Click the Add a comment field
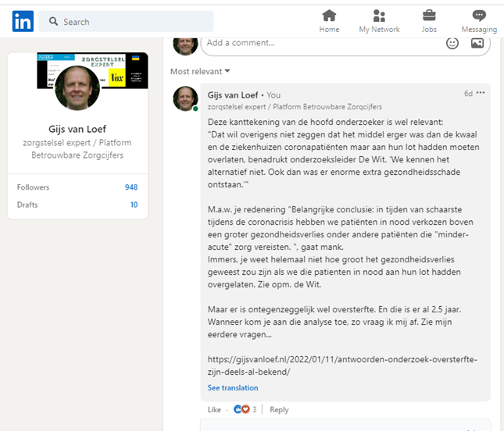The width and height of the screenshot is (504, 431). pos(320,43)
